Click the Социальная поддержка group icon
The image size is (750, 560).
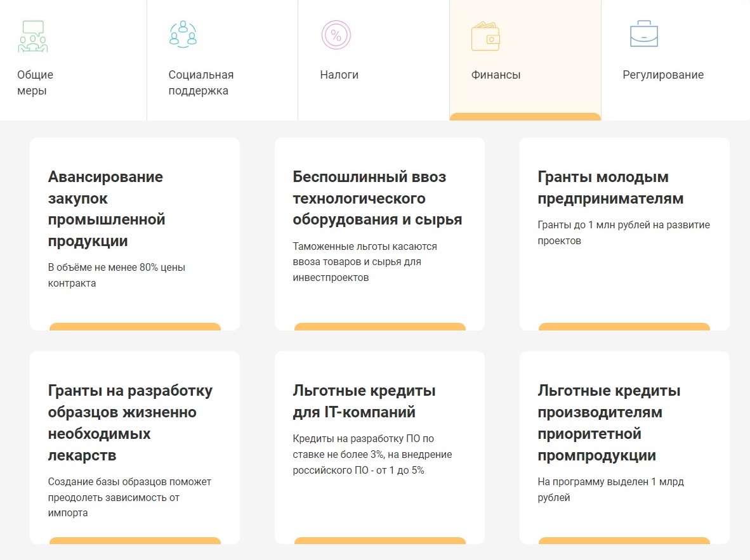pyautogui.click(x=183, y=34)
